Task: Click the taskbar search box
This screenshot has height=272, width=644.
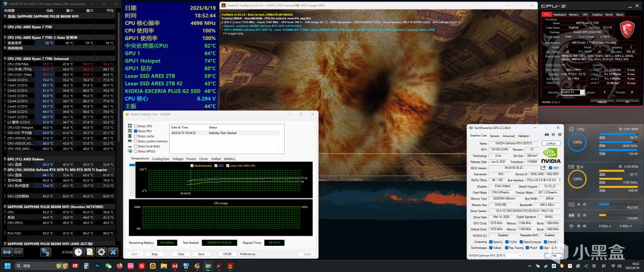Action: (41, 266)
